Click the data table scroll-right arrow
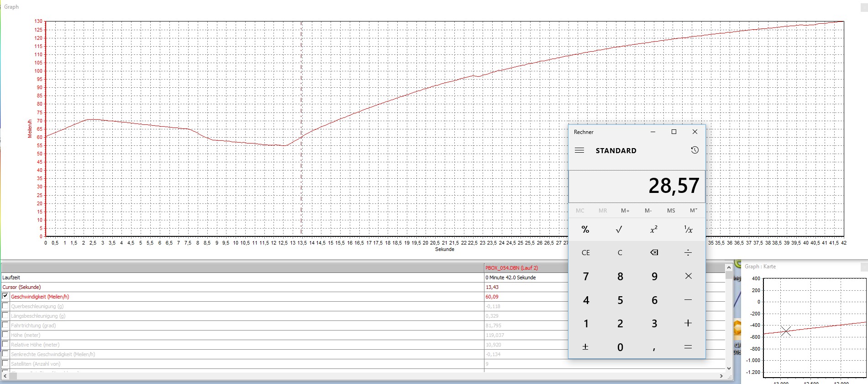Image resolution: width=868 pixels, height=384 pixels. pyautogui.click(x=721, y=376)
